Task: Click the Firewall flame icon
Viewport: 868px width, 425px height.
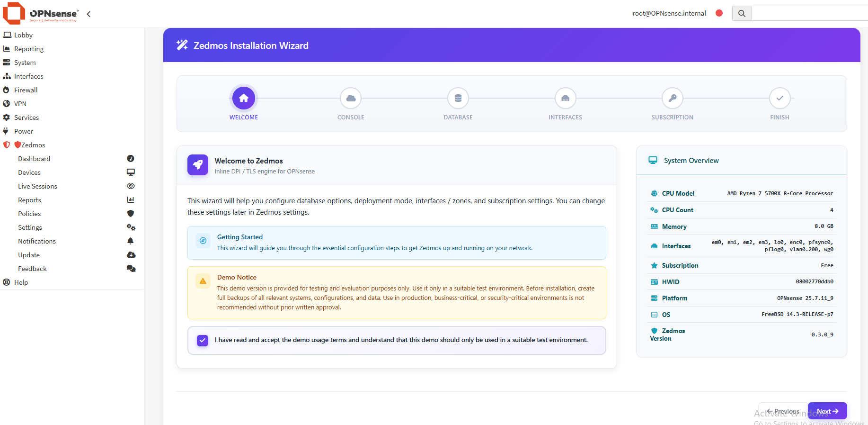Action: (6, 90)
